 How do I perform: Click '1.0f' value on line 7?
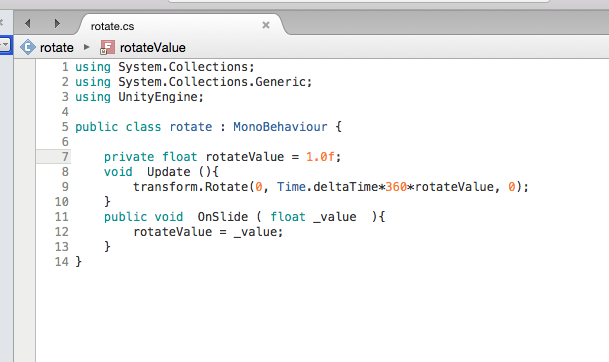320,157
